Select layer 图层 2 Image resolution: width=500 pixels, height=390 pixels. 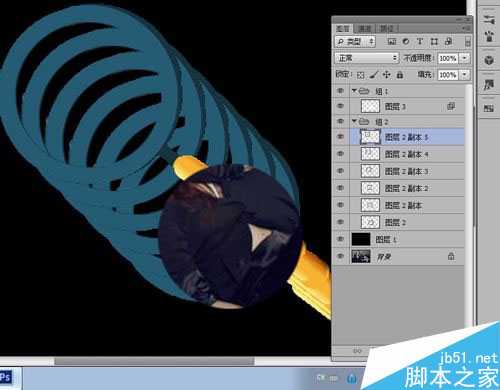407,222
